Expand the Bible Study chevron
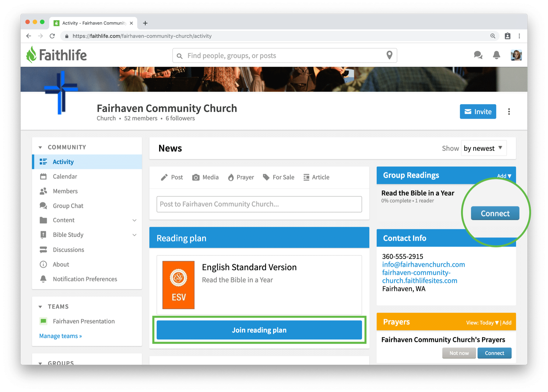This screenshot has height=392, width=548. click(134, 235)
